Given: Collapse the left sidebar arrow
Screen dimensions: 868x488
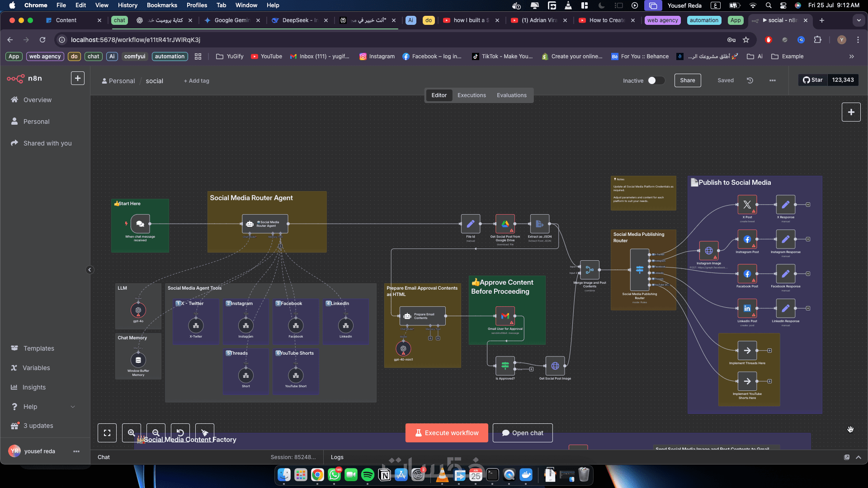Looking at the screenshot, I should click(90, 270).
